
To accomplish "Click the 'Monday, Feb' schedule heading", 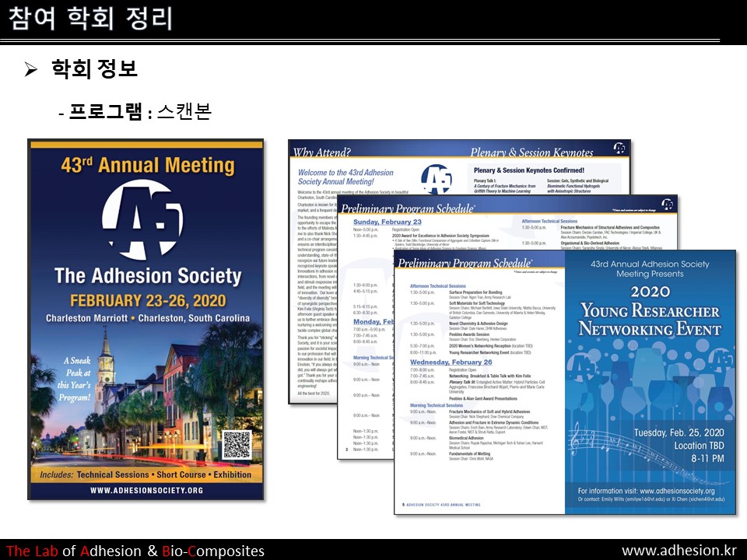I will pos(373,321).
